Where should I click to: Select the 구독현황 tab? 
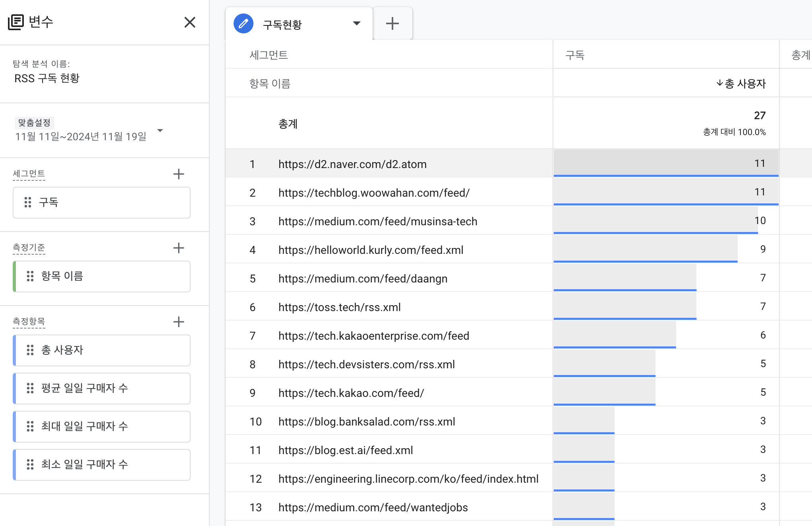(282, 25)
